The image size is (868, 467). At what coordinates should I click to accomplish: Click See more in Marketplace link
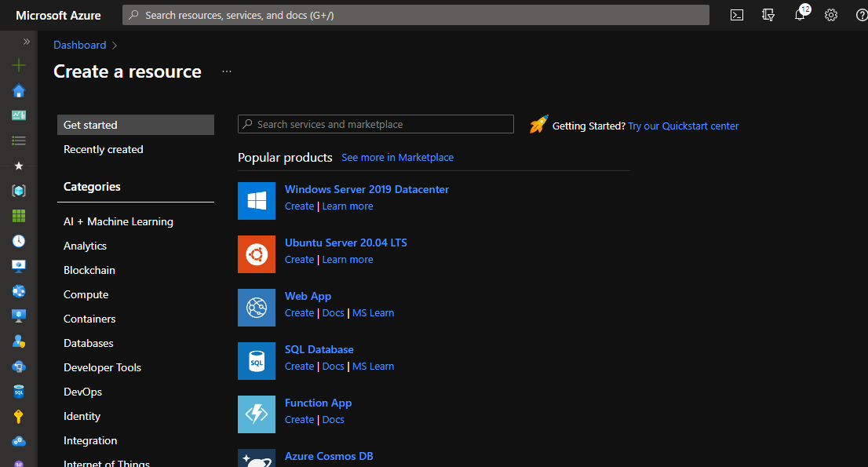pyautogui.click(x=397, y=158)
